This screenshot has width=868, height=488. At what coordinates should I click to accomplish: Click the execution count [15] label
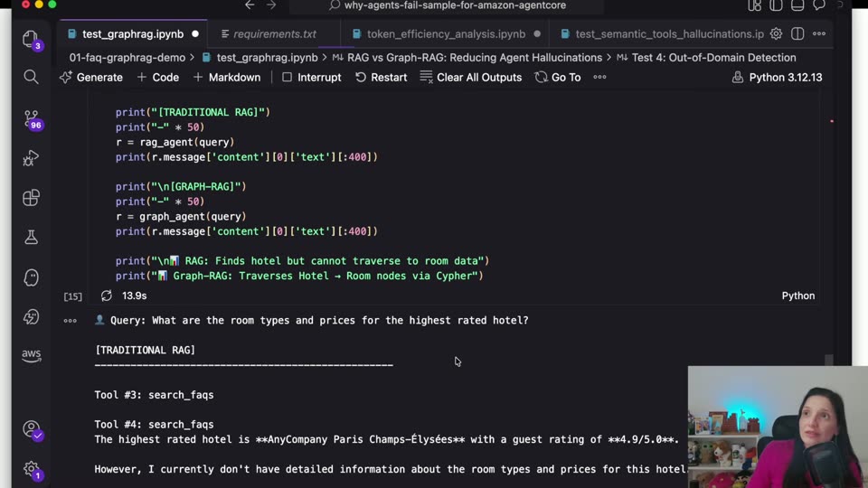(72, 296)
